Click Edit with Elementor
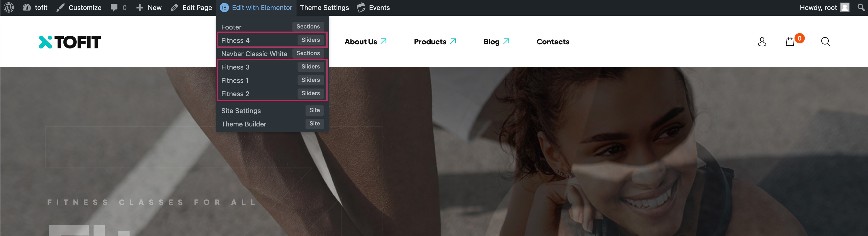Screen dimensions: 868x236 click(256, 7)
